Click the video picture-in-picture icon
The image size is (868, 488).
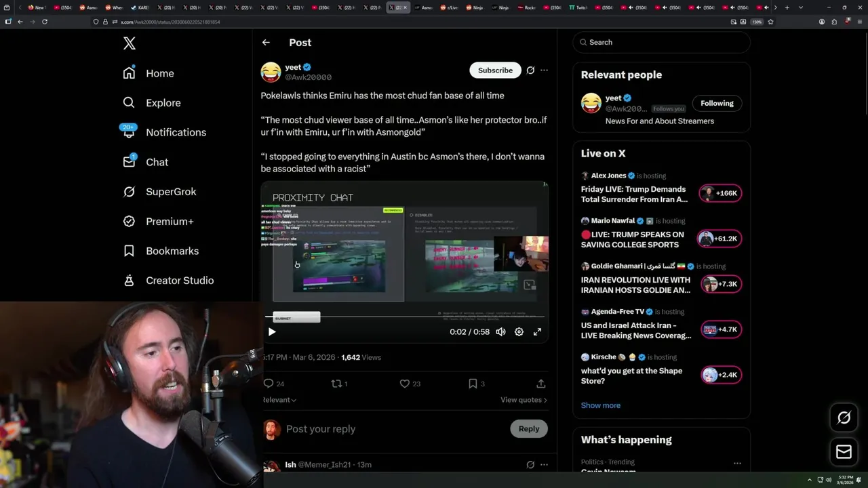click(530, 285)
